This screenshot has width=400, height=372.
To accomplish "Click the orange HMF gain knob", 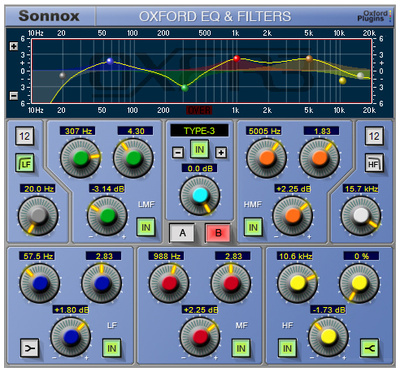I will point(293,215).
